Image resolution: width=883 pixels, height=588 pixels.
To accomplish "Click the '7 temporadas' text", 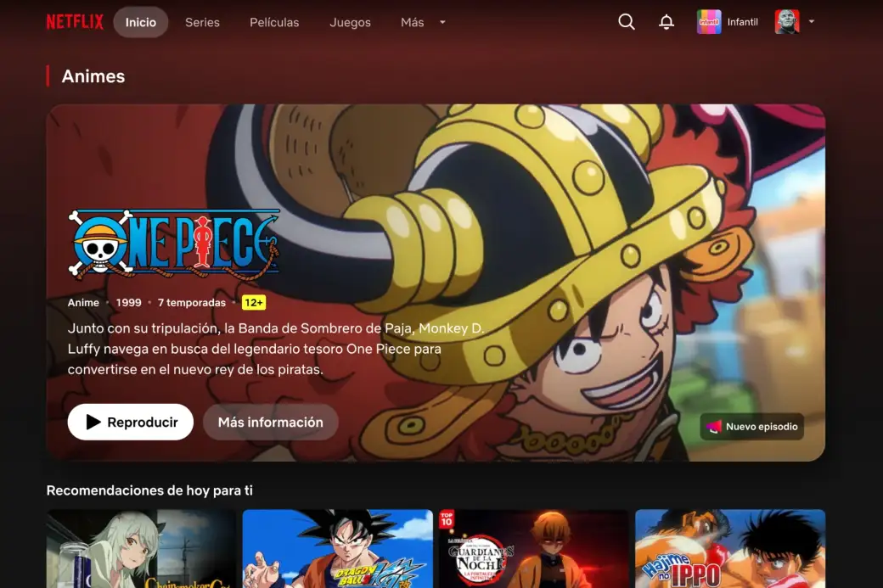I will [192, 303].
